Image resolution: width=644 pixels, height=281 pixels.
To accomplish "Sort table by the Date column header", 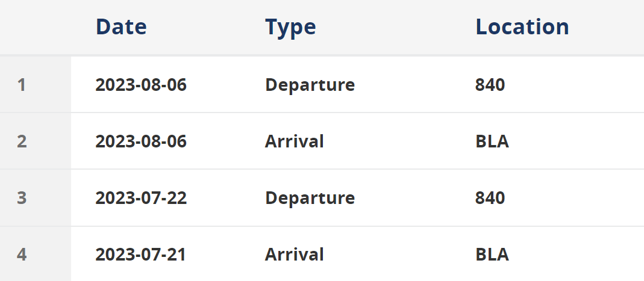I will tap(121, 26).
